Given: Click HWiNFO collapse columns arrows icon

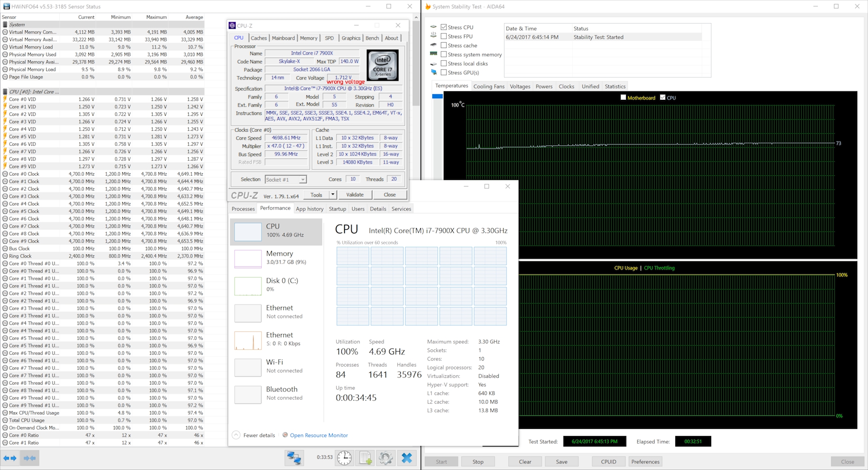Looking at the screenshot, I should click(30, 458).
